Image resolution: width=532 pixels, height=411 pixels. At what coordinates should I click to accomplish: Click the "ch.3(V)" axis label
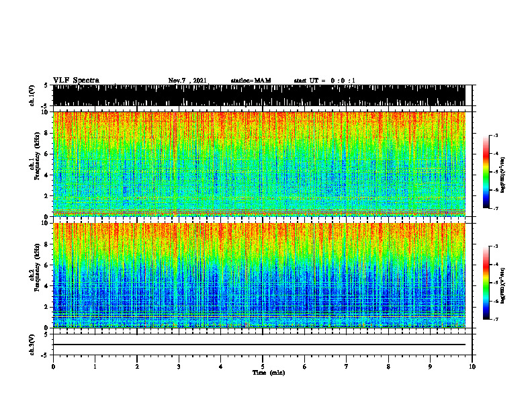[32, 345]
